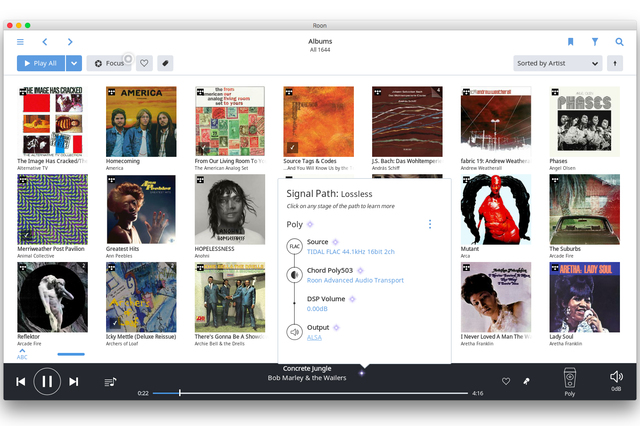Open the signal path three-dot menu
The width and height of the screenshot is (640, 426).
tap(430, 224)
